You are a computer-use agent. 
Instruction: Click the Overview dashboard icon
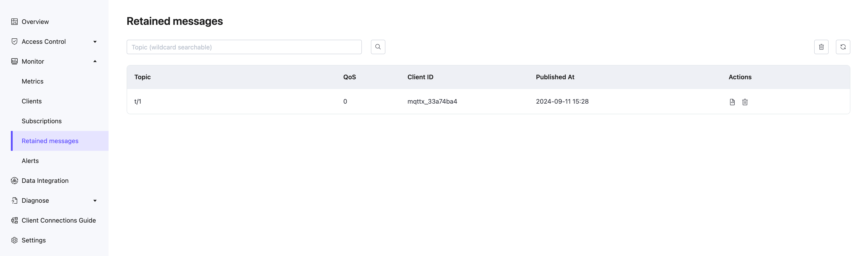(x=14, y=21)
